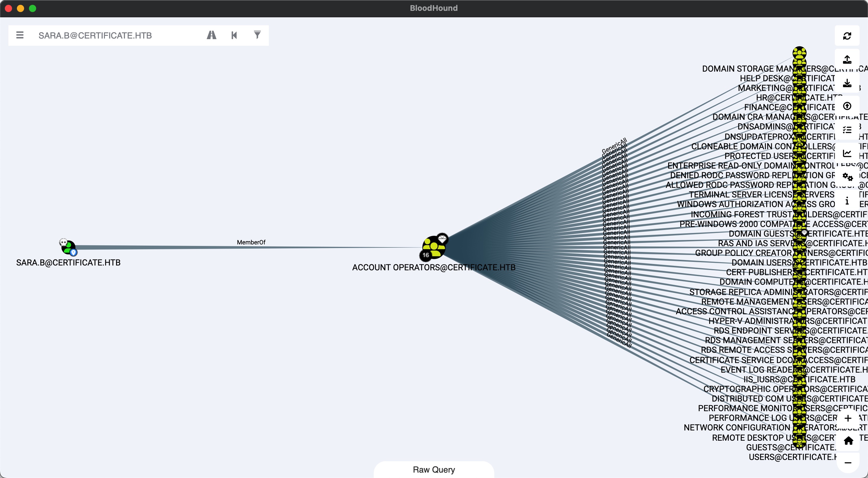868x478 pixels.
Task: Open the change layout list icon
Action: point(847,130)
